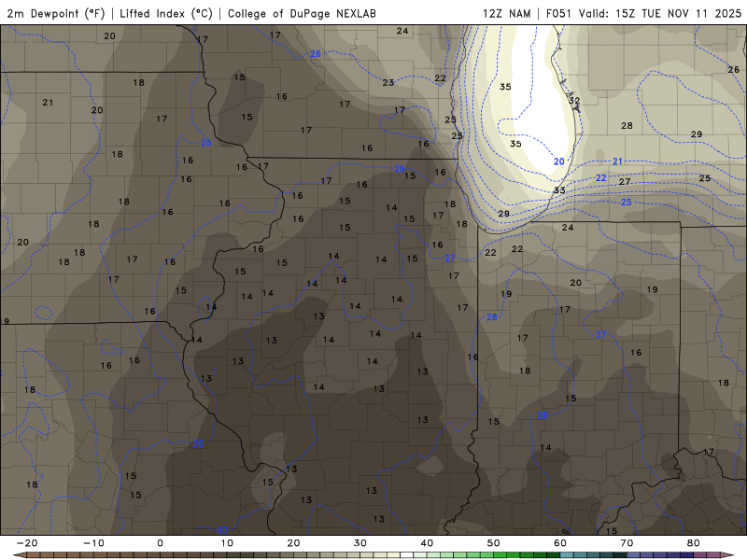This screenshot has width=747, height=560.
Task: Click the blue contour label 21
Action: [x=617, y=161]
